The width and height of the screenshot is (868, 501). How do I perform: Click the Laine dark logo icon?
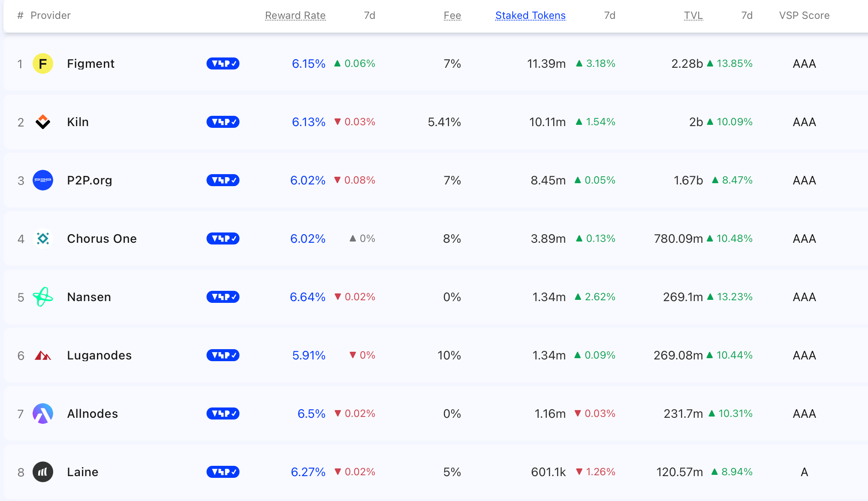(42, 472)
